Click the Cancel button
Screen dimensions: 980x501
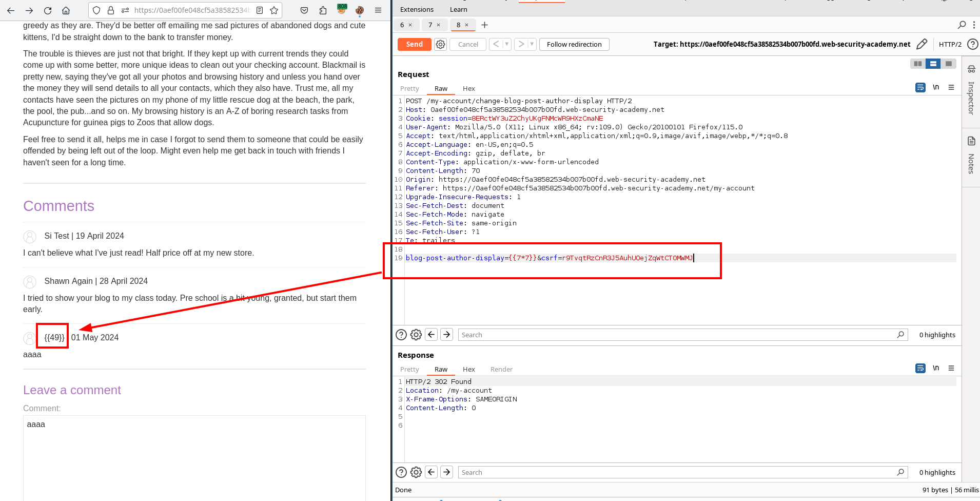(468, 45)
